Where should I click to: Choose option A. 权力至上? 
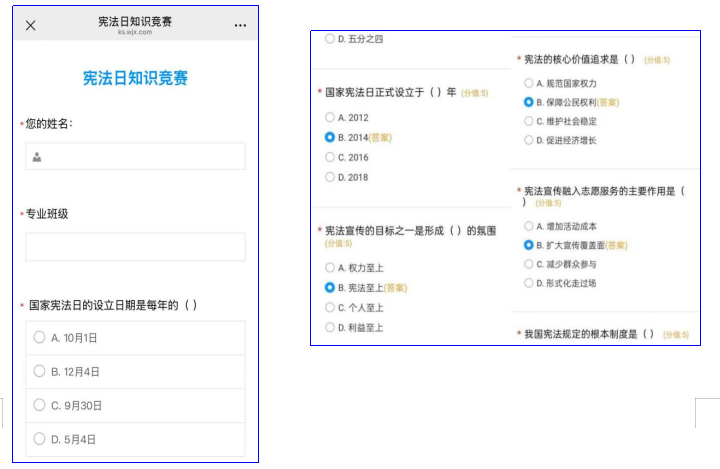330,267
